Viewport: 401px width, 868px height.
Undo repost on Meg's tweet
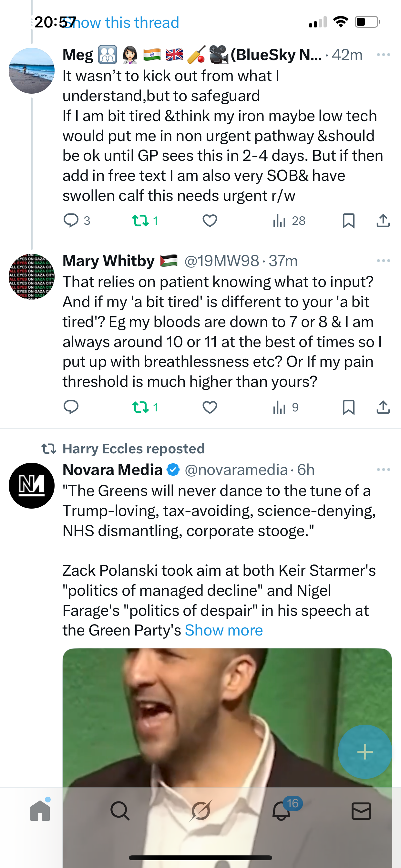(x=140, y=221)
